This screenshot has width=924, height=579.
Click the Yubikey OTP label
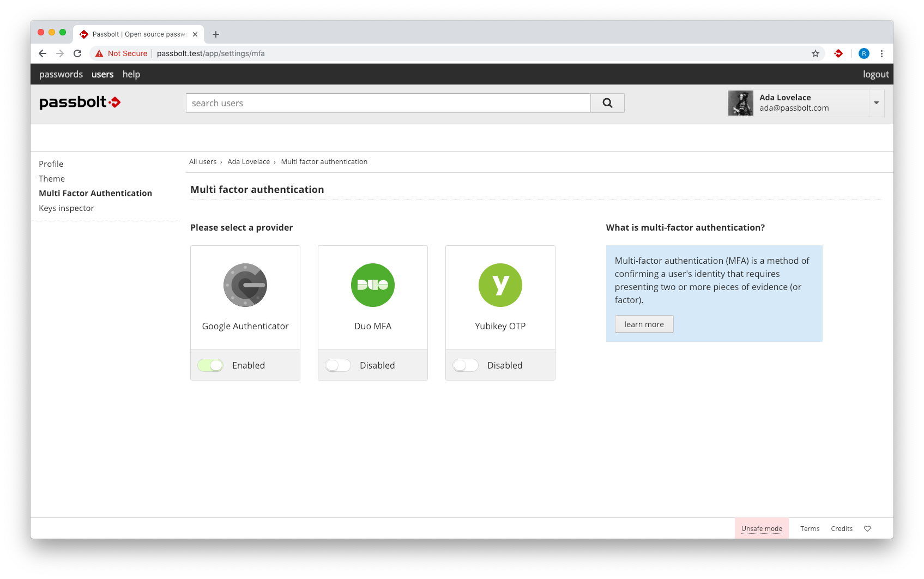click(x=500, y=326)
